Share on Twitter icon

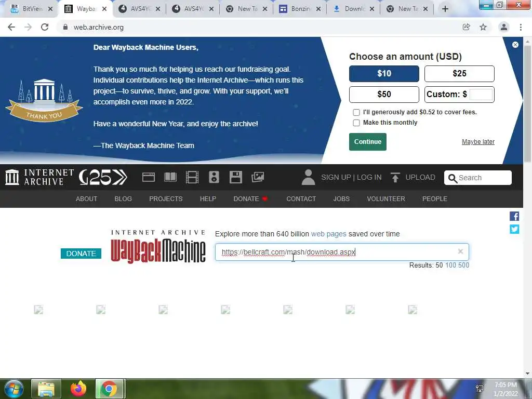coord(514,229)
